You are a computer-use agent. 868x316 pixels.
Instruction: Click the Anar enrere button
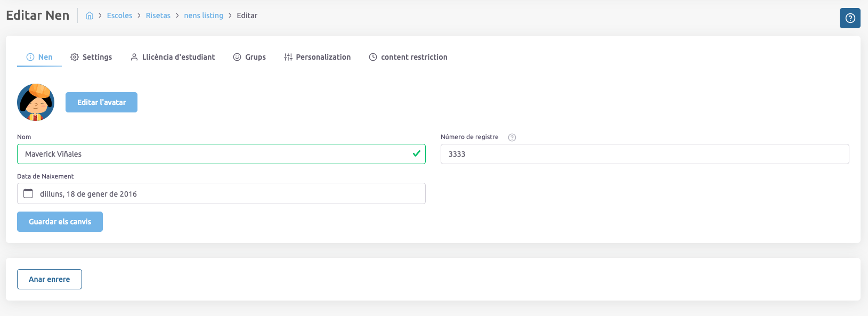click(49, 279)
